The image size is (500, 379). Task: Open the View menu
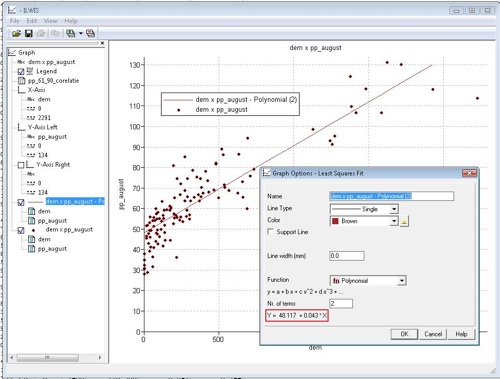coord(51,21)
